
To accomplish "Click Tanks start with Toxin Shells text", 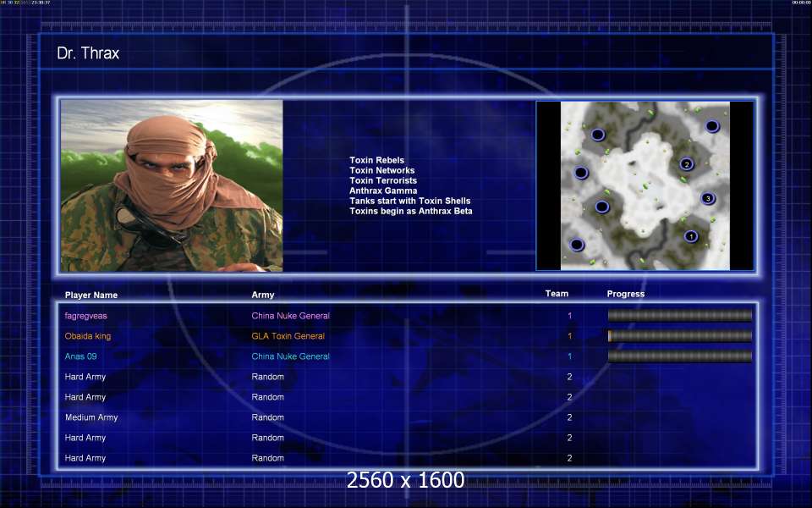I will click(409, 201).
